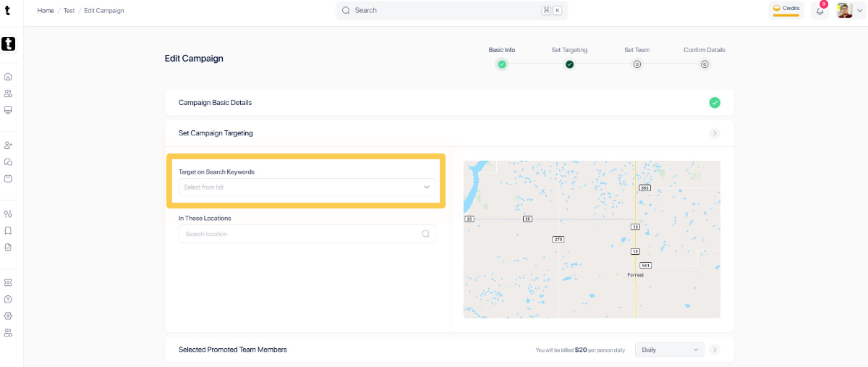Click the Set Team step circle
The height and width of the screenshot is (367, 868).
tap(637, 64)
